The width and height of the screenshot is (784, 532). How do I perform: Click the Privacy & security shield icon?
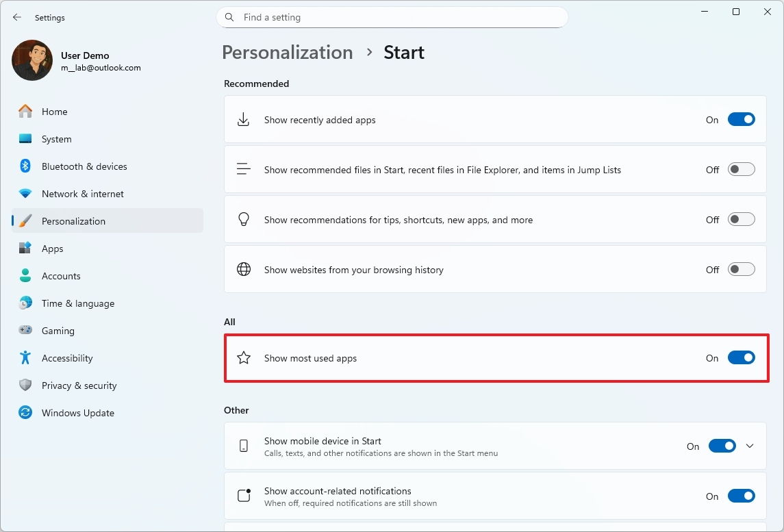point(25,385)
